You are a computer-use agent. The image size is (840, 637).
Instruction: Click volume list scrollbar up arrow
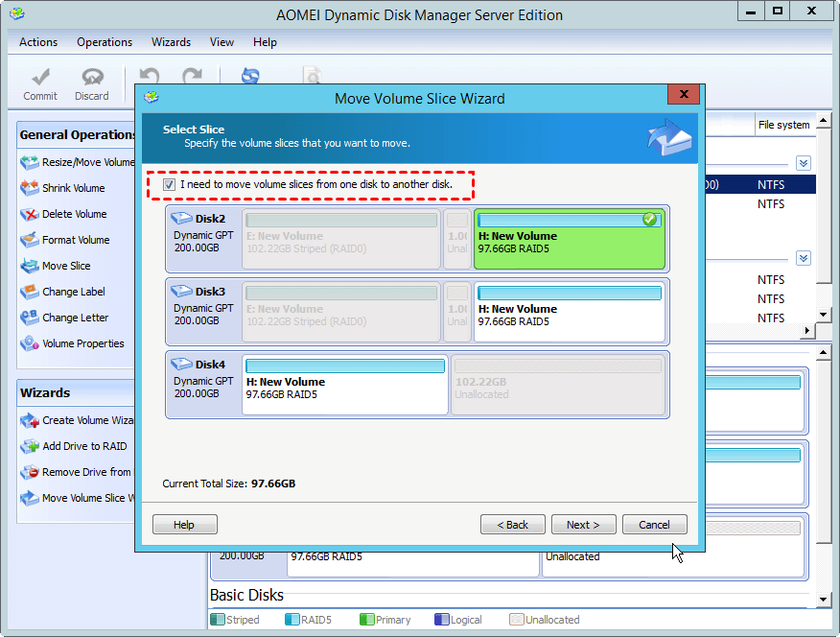point(824,120)
